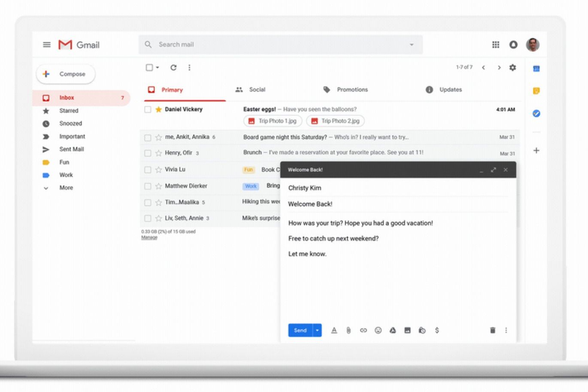
Task: Open the main menu hamburger icon
Action: tap(47, 45)
